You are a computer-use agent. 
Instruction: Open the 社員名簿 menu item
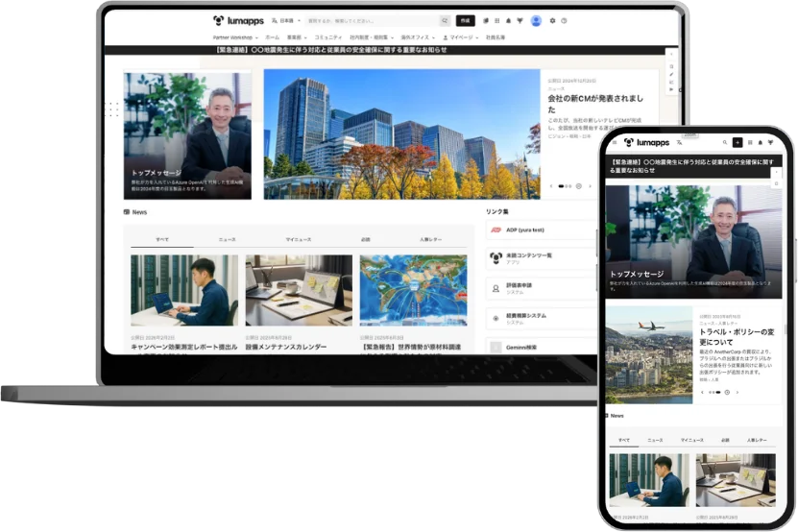[496, 37]
